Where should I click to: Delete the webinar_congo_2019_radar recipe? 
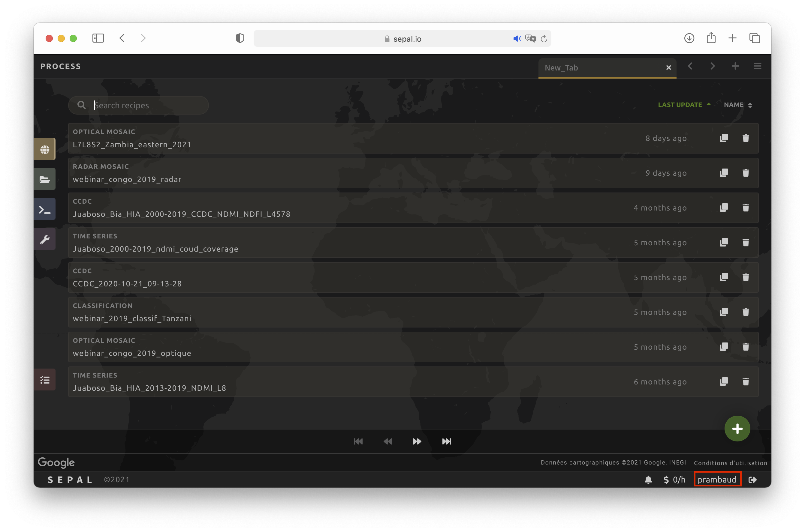coord(746,173)
